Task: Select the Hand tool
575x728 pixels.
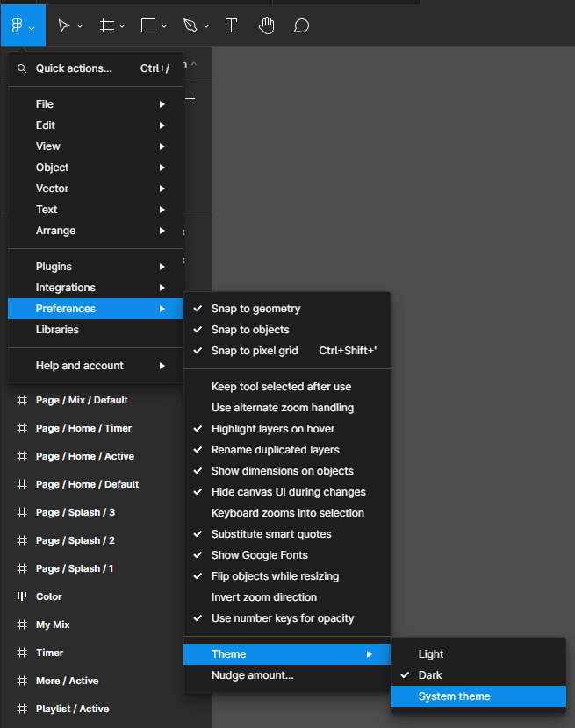Action: click(x=266, y=25)
